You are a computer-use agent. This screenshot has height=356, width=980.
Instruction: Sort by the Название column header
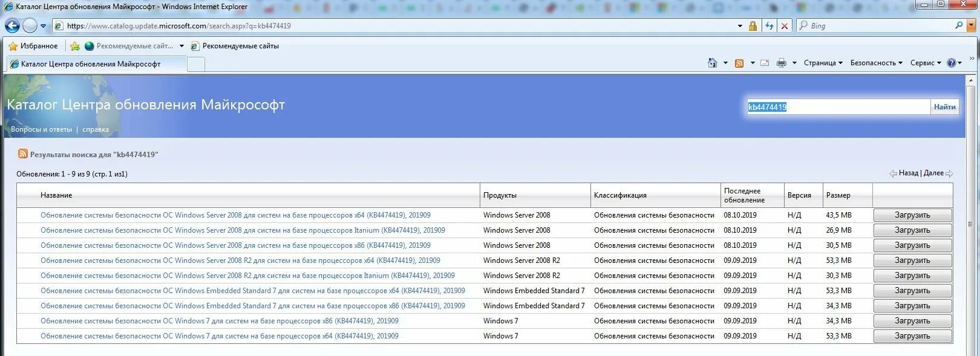tap(56, 195)
